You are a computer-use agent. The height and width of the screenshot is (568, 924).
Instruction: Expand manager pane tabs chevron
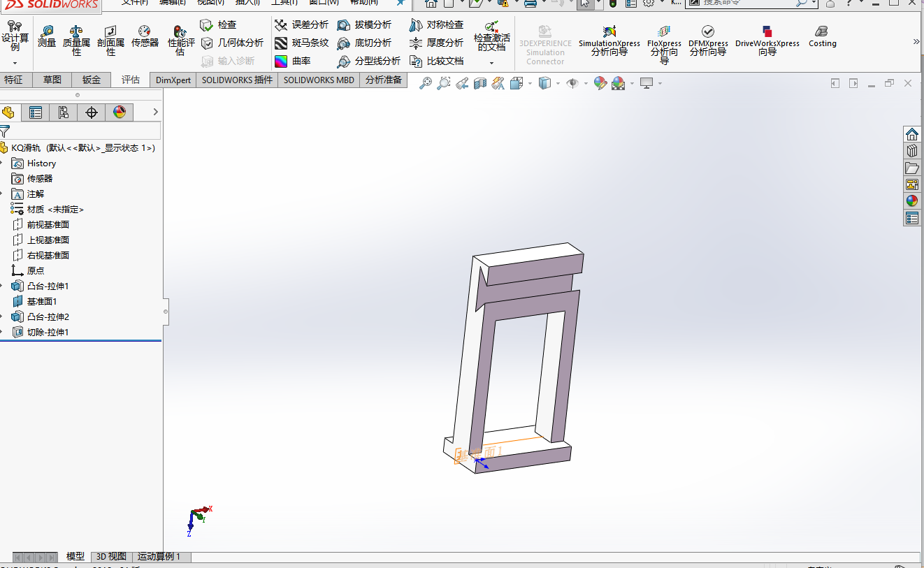tap(155, 112)
